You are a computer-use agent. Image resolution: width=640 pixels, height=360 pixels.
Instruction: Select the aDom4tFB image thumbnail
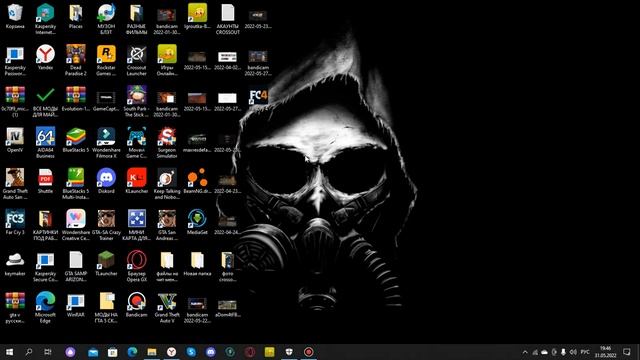click(x=227, y=308)
